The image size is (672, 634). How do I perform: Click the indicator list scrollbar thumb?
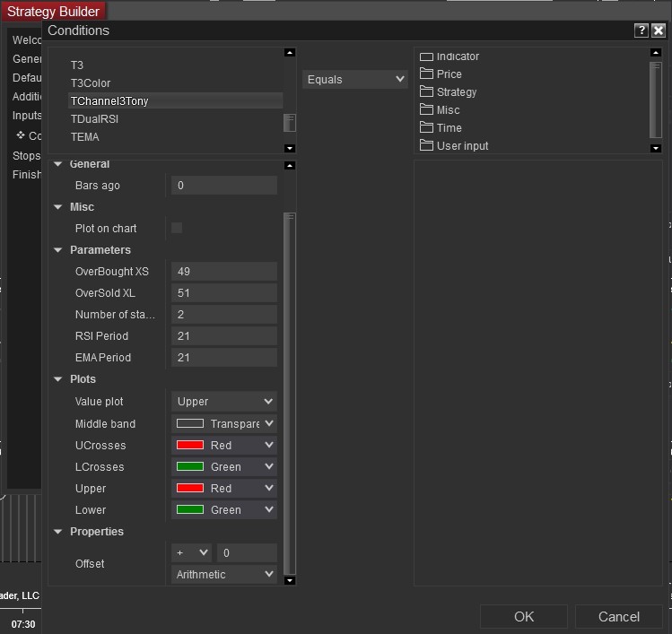290,123
